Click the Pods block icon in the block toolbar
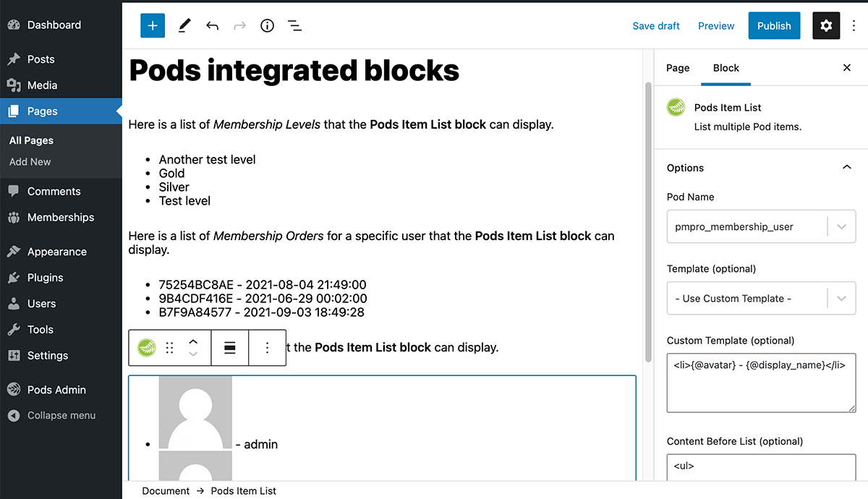This screenshot has width=868, height=499. [x=146, y=347]
